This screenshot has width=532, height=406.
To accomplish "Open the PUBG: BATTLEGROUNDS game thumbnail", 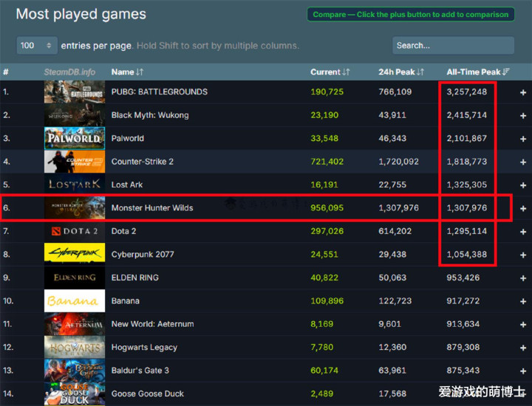I will pyautogui.click(x=75, y=92).
